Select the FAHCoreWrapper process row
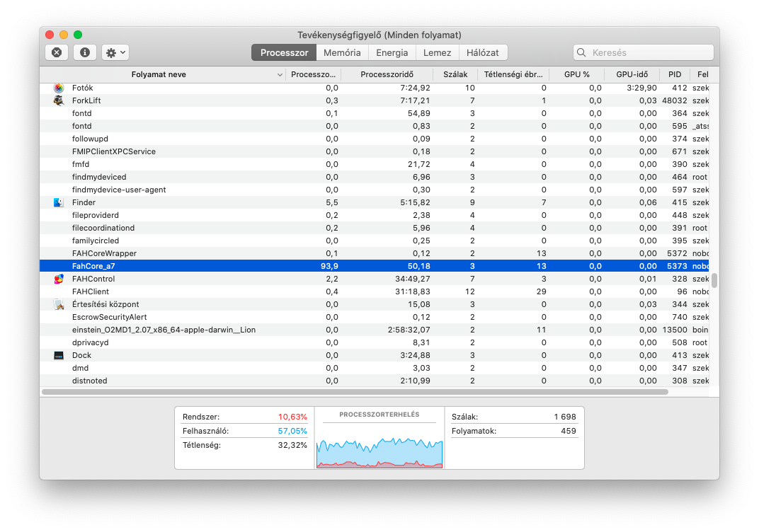Image resolution: width=759 pixels, height=532 pixels. pyautogui.click(x=374, y=253)
